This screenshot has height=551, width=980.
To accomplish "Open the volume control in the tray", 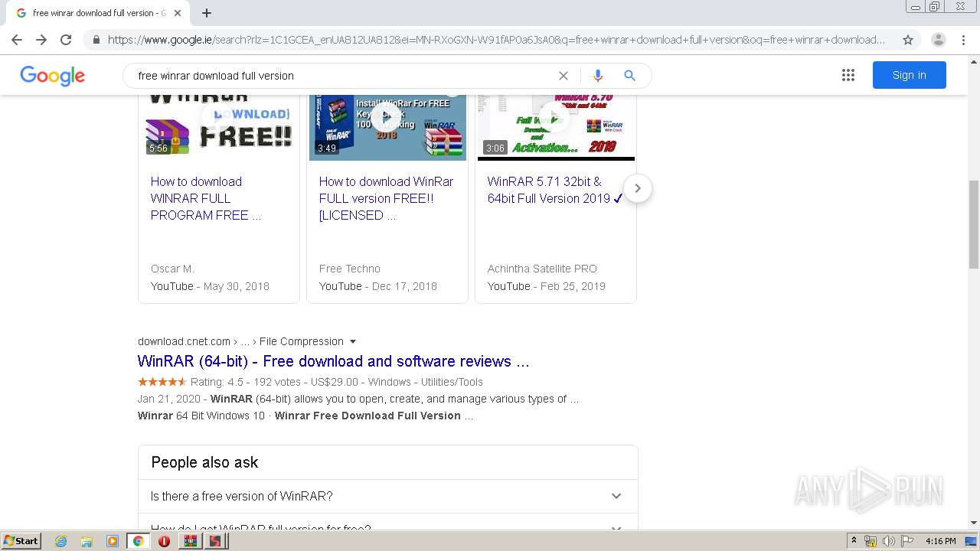I will (x=888, y=541).
